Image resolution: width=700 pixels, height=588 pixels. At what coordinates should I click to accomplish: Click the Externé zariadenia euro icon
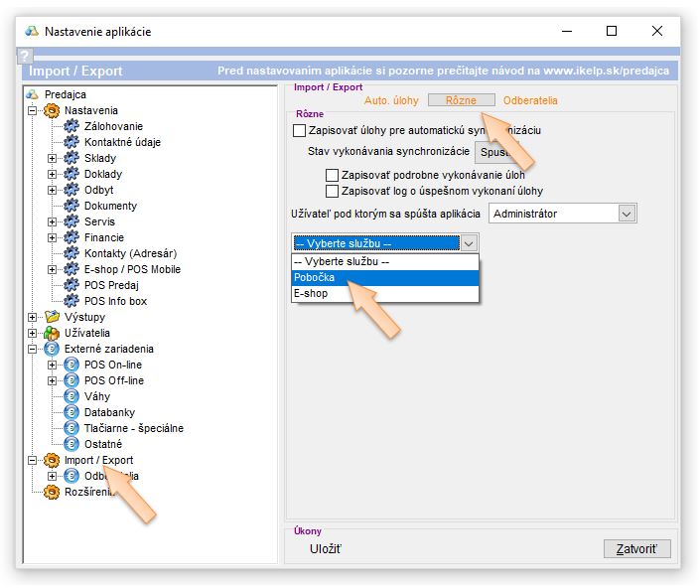tap(52, 349)
